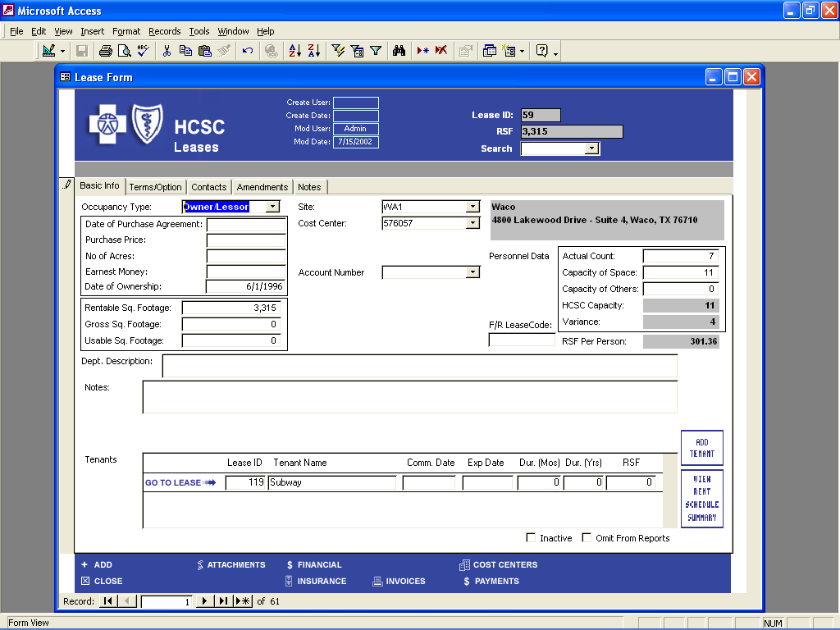Click the Microsoft Access Help question icon
840x630 pixels.
pos(541,51)
